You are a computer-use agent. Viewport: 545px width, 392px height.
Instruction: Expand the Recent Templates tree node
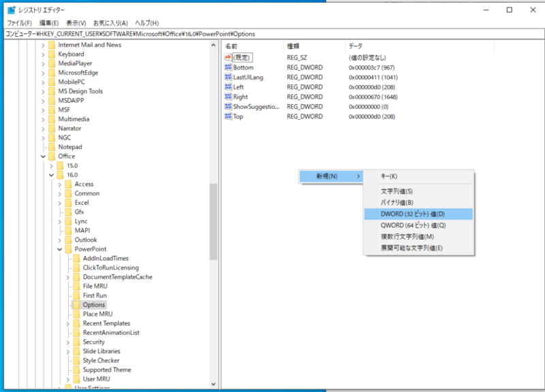pos(67,323)
